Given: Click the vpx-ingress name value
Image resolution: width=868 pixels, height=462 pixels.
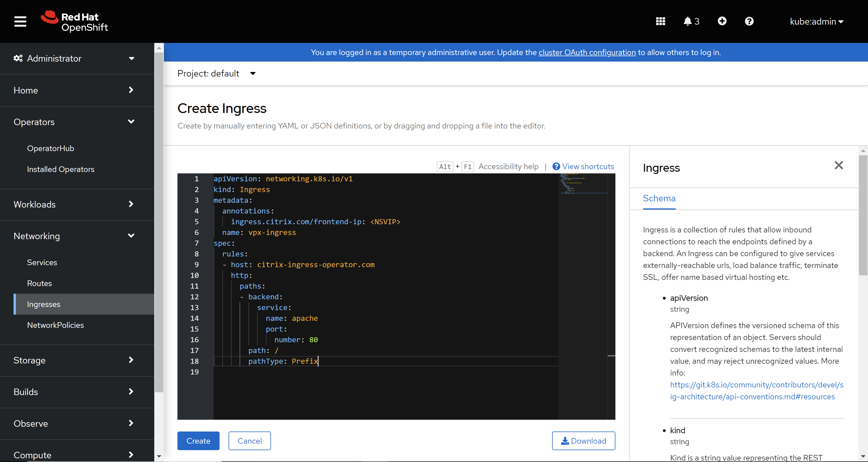Looking at the screenshot, I should 272,232.
